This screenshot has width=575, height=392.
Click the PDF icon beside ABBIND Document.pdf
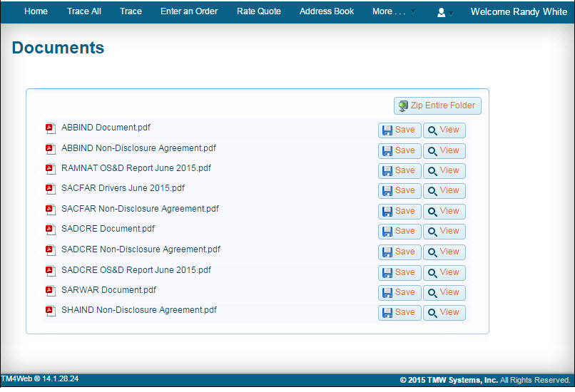(51, 128)
